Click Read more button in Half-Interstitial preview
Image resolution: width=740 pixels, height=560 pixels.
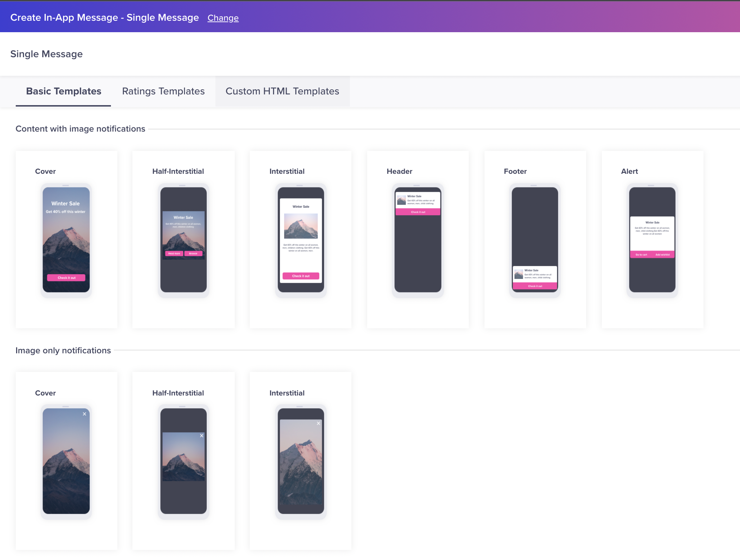tap(174, 254)
